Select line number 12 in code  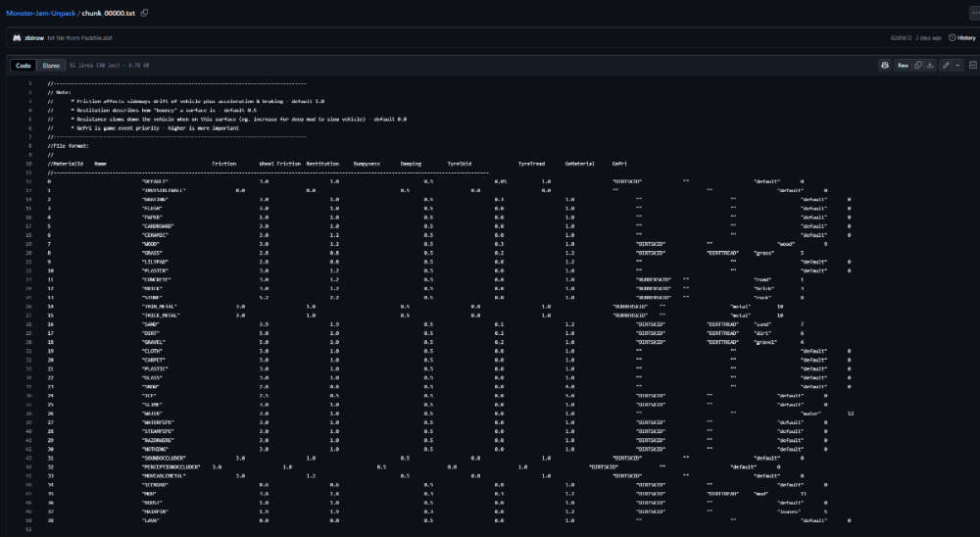tap(29, 181)
